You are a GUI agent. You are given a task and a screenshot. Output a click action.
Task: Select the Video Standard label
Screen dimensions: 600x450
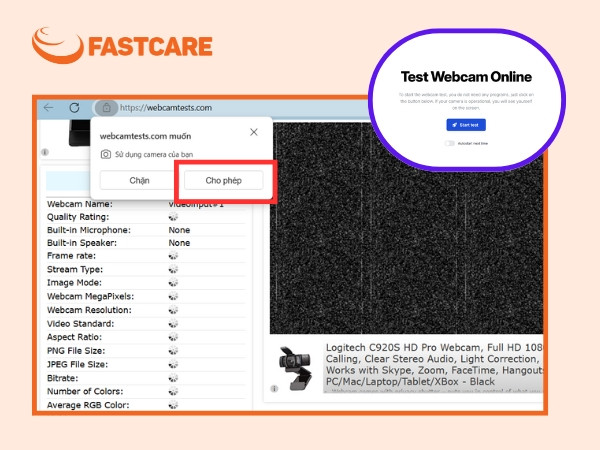click(80, 324)
